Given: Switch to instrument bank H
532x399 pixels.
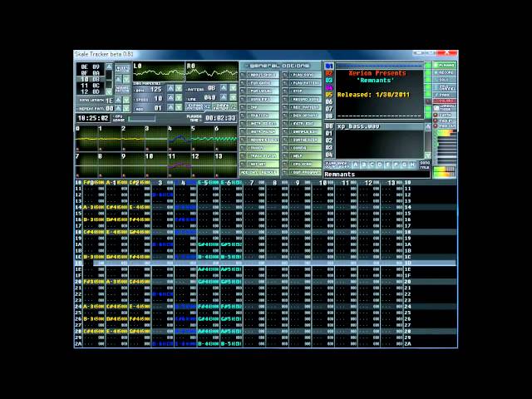Looking at the screenshot, I should pyautogui.click(x=412, y=165).
